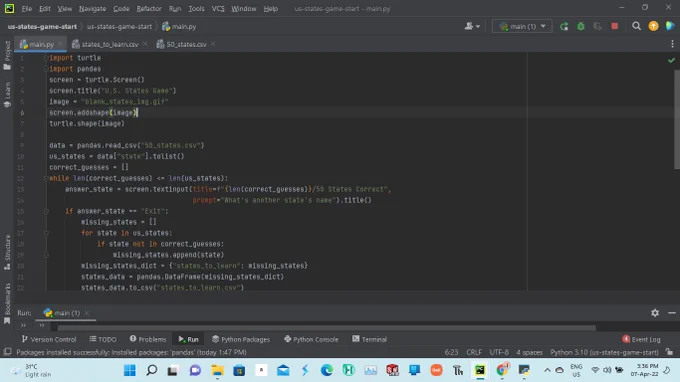Hide the Run tool window
The image size is (680, 382).
click(x=672, y=313)
